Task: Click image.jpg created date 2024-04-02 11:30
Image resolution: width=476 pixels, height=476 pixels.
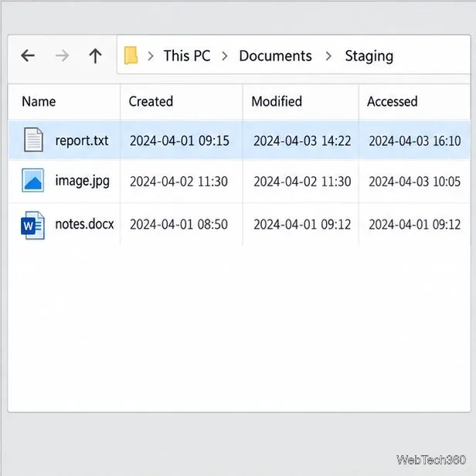Action: [178, 182]
